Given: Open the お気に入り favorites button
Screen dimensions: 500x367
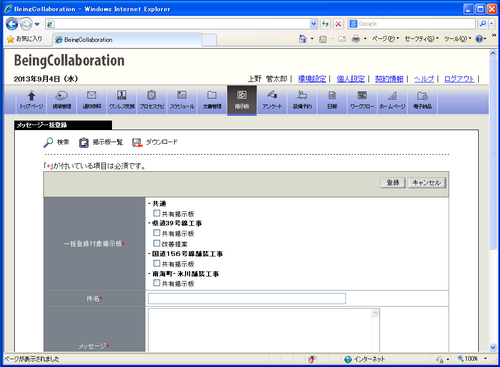Looking at the screenshot, I should pos(25,39).
